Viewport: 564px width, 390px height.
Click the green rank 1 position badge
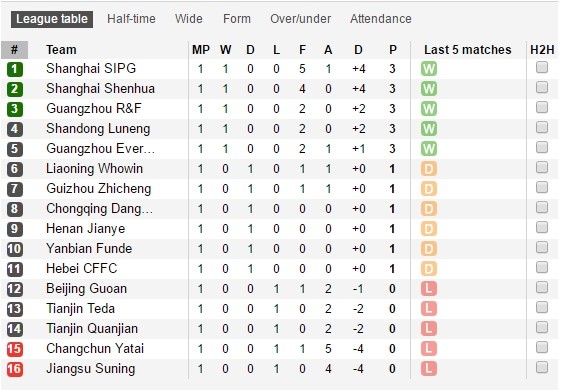tap(15, 69)
